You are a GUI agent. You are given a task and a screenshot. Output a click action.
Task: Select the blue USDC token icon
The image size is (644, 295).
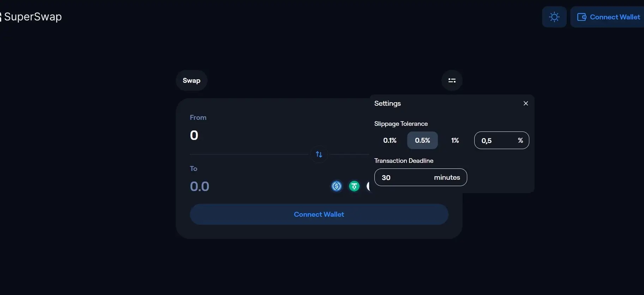337,186
